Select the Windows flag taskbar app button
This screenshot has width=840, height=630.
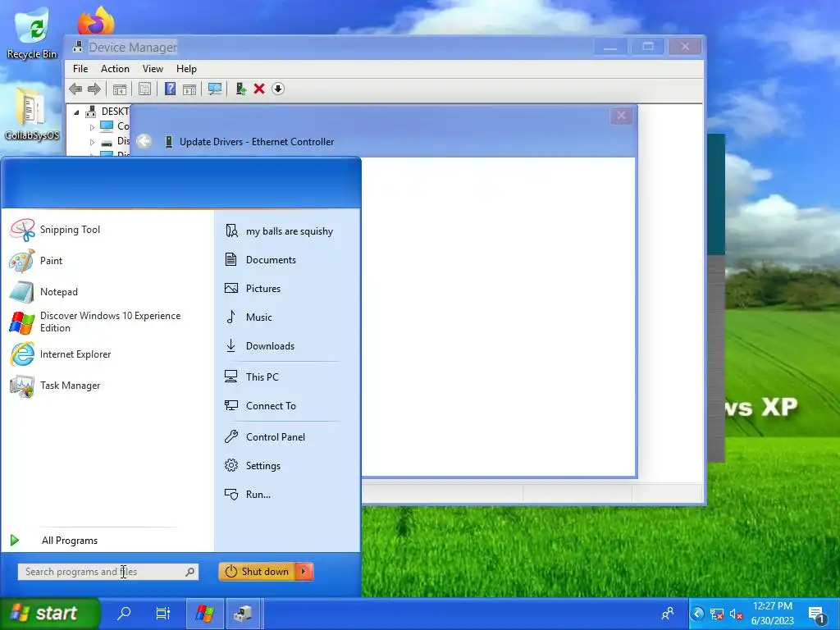pyautogui.click(x=204, y=614)
